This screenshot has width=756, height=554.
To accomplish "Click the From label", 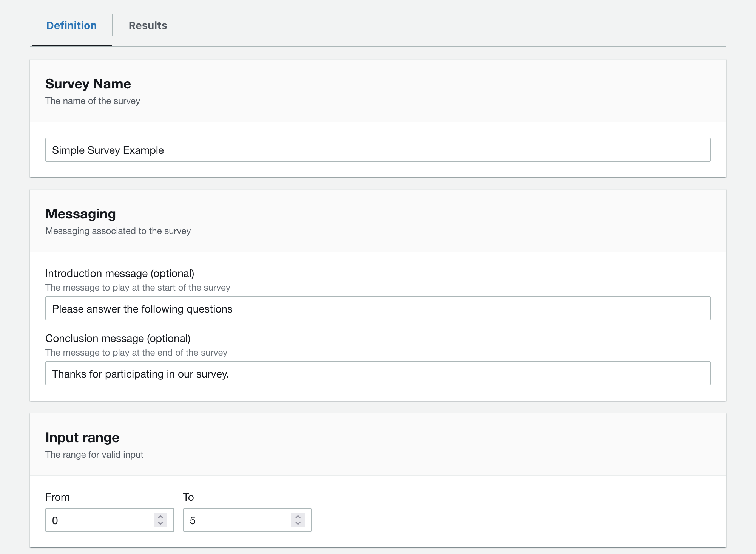I will tap(57, 497).
